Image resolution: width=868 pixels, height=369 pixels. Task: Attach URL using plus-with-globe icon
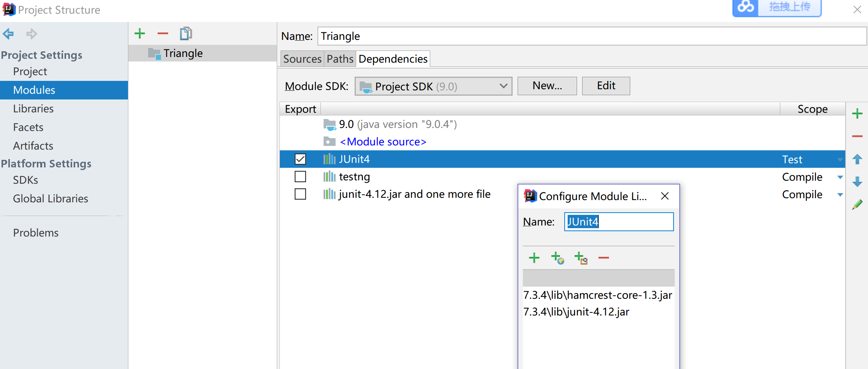tap(557, 258)
